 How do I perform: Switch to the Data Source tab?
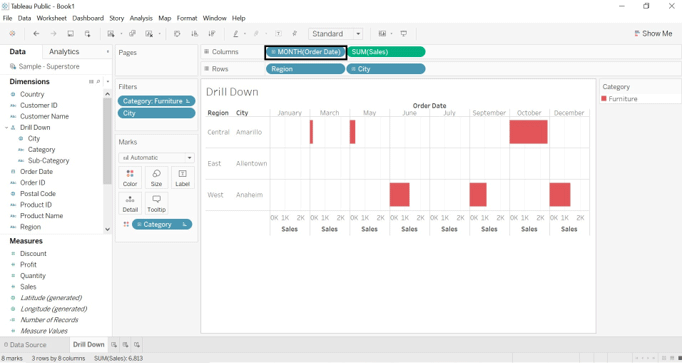click(x=25, y=345)
